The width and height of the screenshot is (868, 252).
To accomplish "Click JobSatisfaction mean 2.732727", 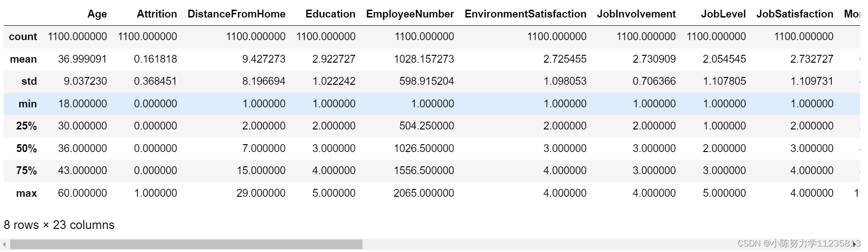I will 812,59.
